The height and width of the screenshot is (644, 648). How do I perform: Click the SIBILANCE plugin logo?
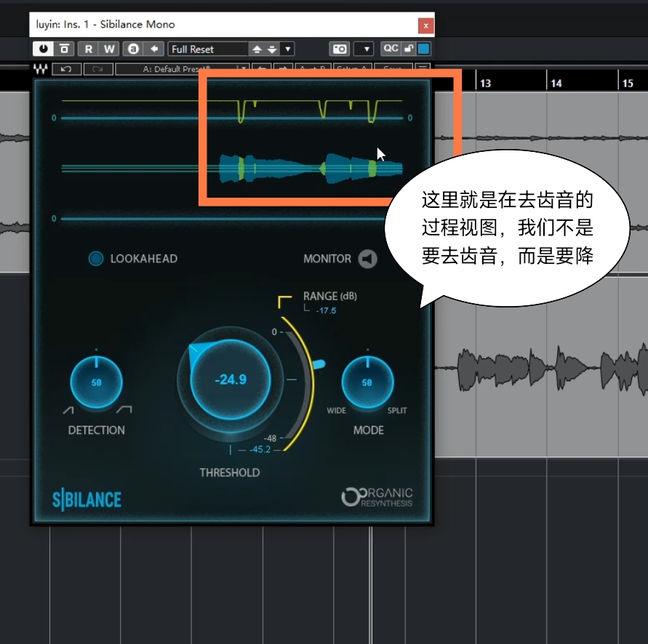tap(87, 499)
